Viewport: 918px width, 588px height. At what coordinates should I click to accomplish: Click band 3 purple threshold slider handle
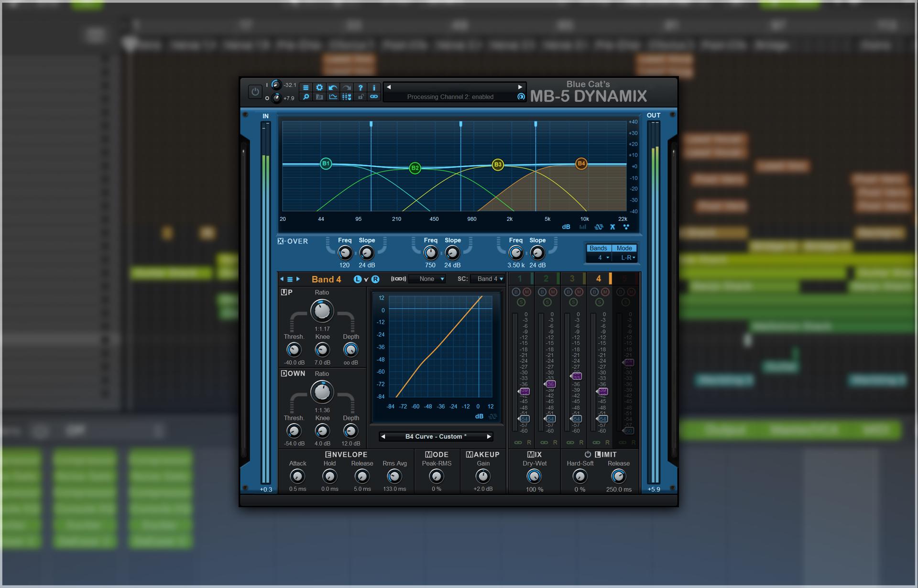pyautogui.click(x=576, y=377)
